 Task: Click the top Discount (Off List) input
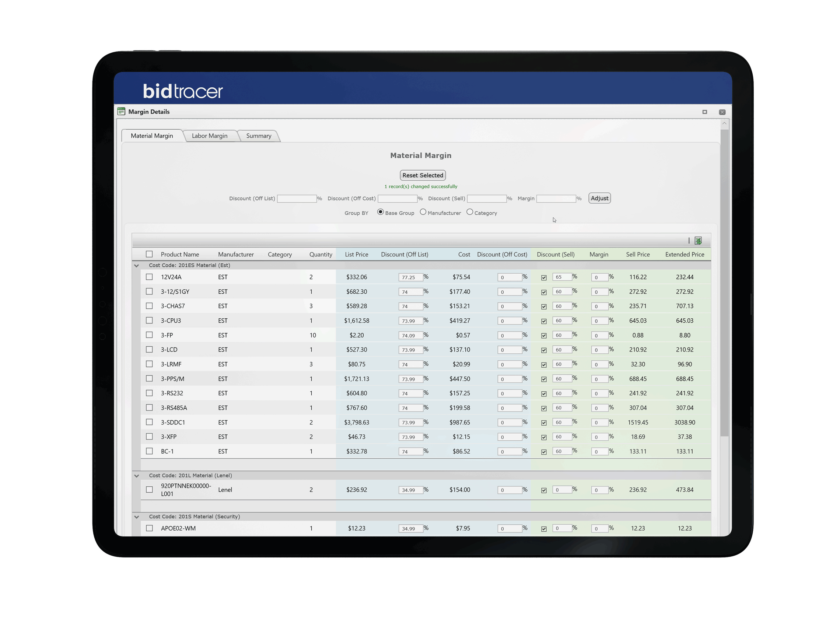[296, 199]
